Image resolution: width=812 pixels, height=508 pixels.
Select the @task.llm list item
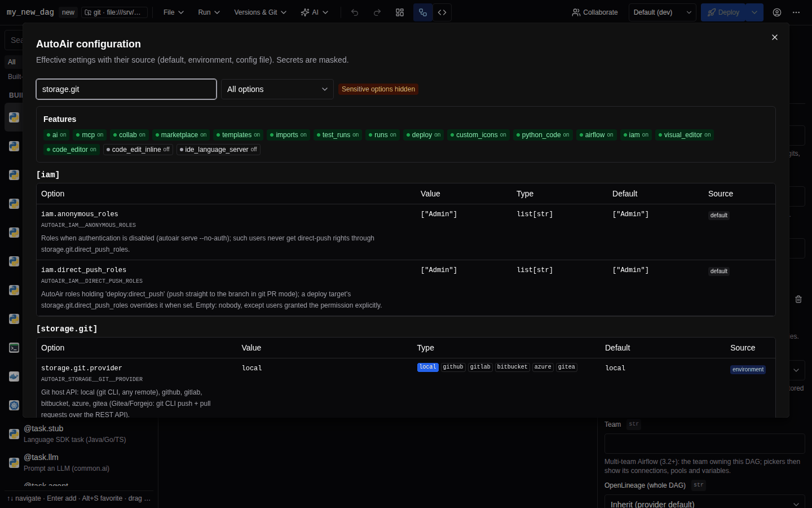pos(79,462)
